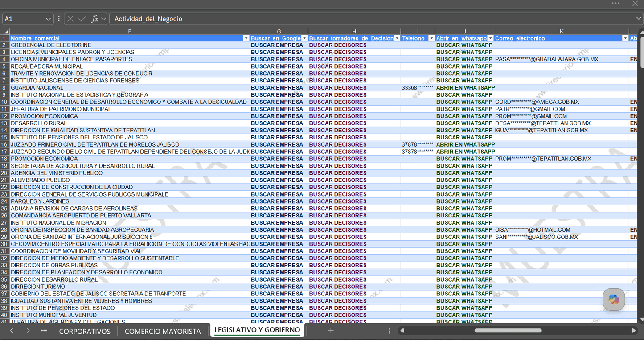
Task: Select cell INSTITUTO NACIONAL DE MIGRACION
Action: (130, 223)
